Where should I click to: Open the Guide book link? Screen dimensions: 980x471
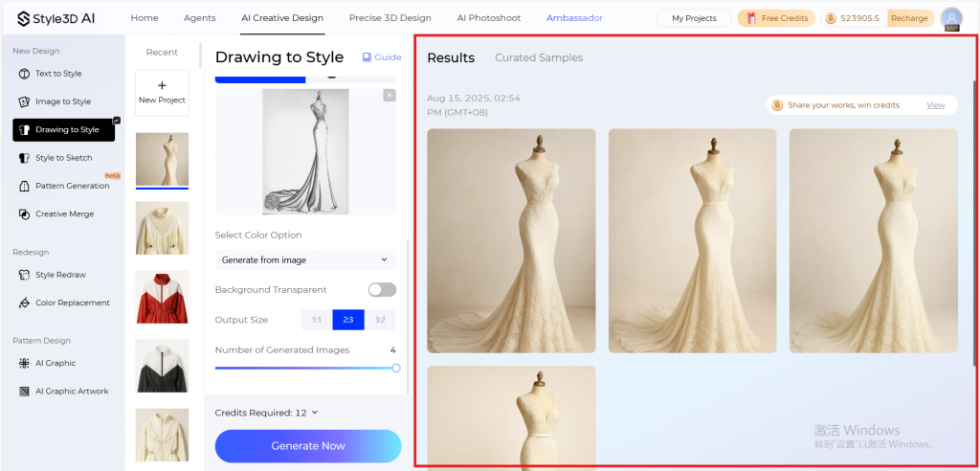click(x=382, y=56)
